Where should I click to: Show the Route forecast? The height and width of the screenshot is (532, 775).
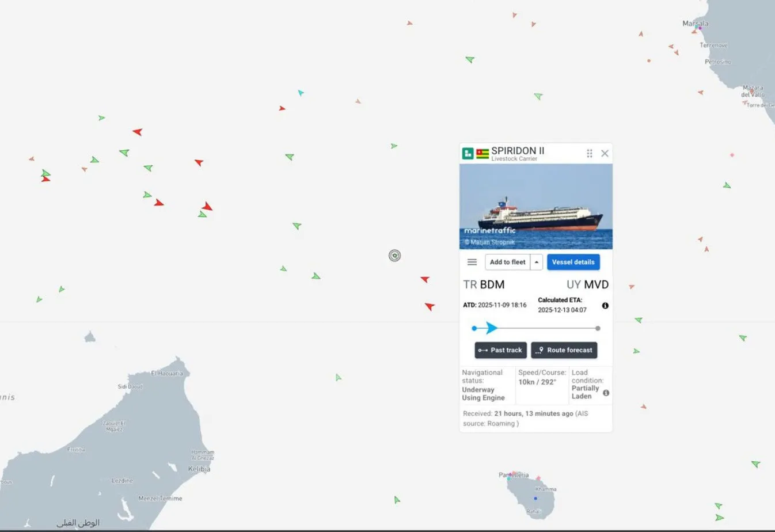tap(564, 350)
